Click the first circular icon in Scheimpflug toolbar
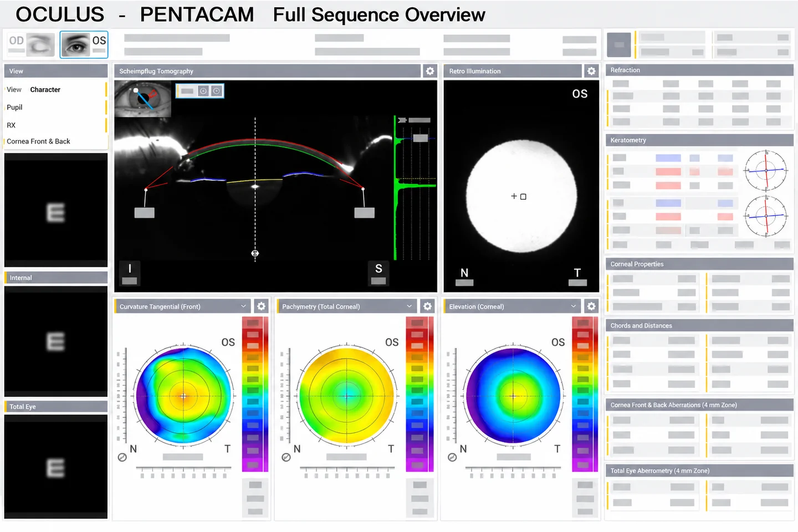The width and height of the screenshot is (798, 532). pos(203,91)
